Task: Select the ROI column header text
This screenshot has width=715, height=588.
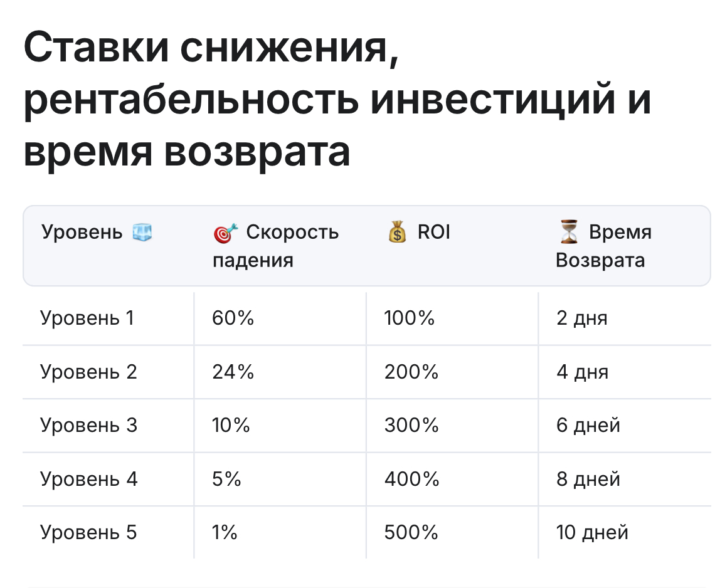Action: tap(433, 232)
